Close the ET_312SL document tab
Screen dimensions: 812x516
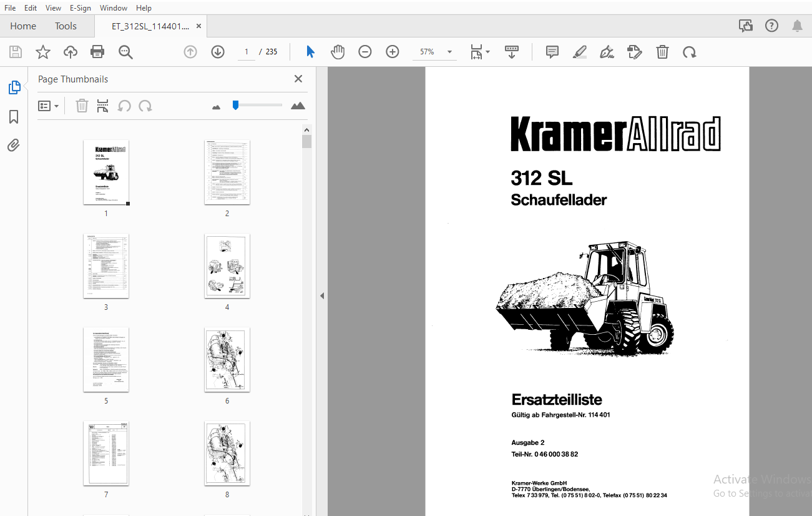click(199, 26)
